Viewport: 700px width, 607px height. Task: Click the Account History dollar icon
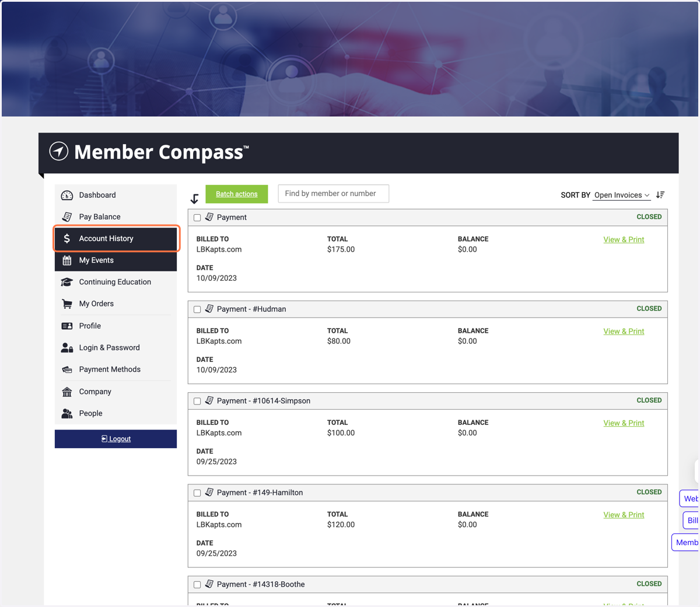pyautogui.click(x=67, y=239)
